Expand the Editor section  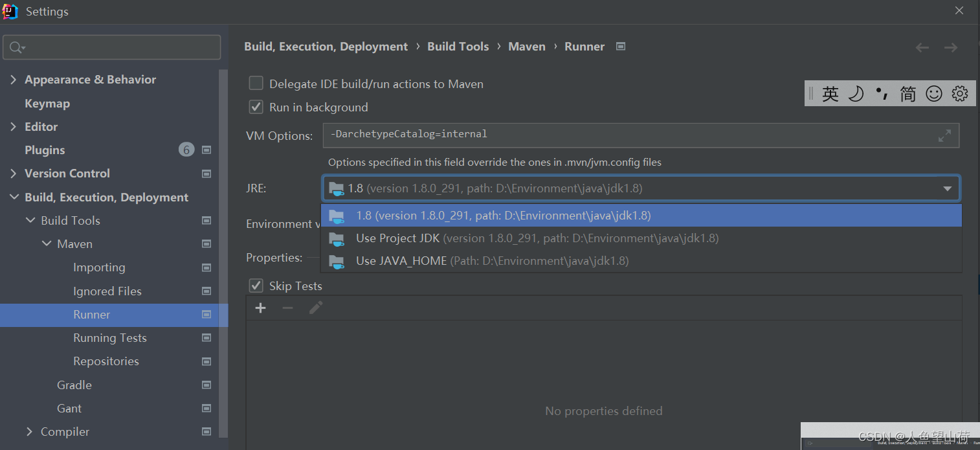pyautogui.click(x=14, y=127)
